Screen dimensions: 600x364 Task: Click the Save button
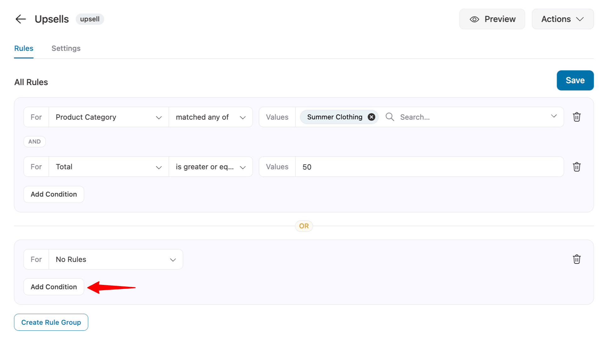pos(575,80)
